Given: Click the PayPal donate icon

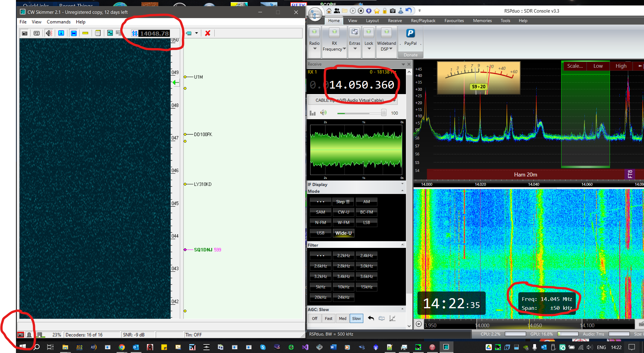Looking at the screenshot, I should click(410, 33).
